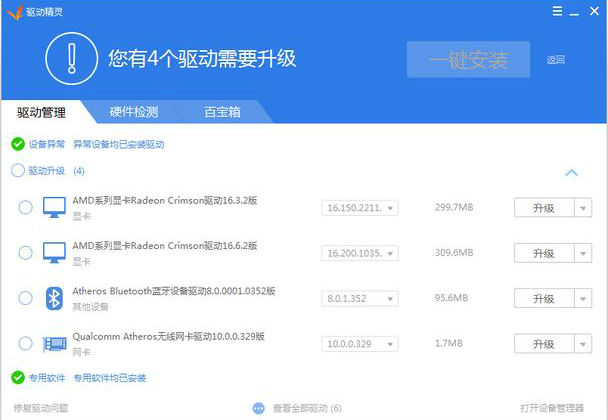Click the 95.6MB size value
608x420 pixels.
[451, 298]
